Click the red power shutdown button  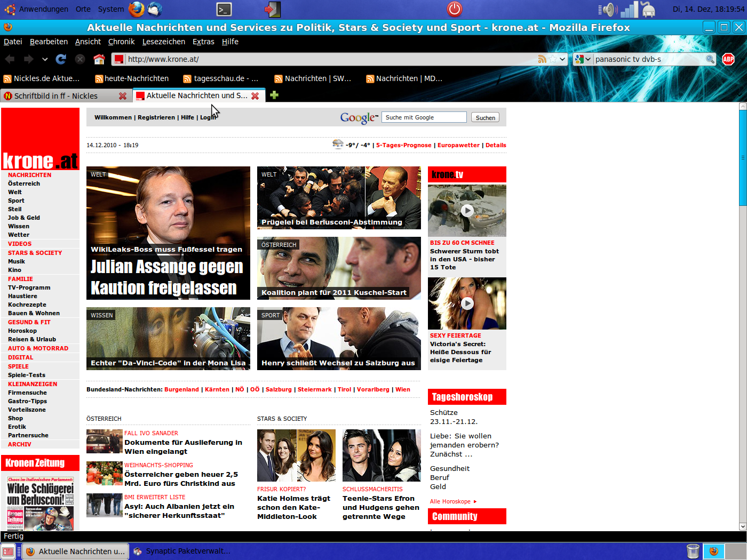pos(454,9)
